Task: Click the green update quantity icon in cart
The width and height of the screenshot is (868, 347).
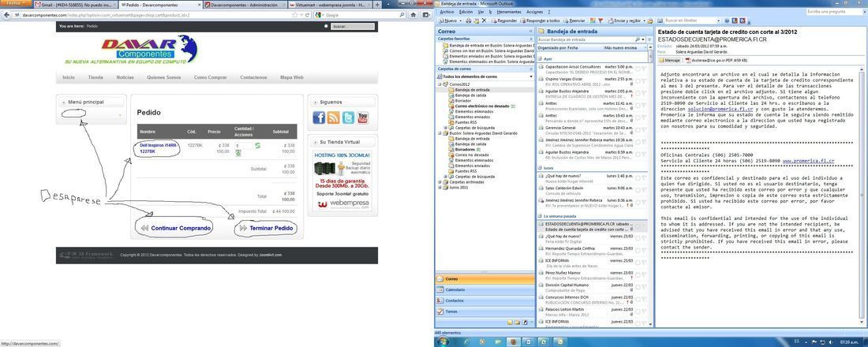Action: [x=257, y=145]
